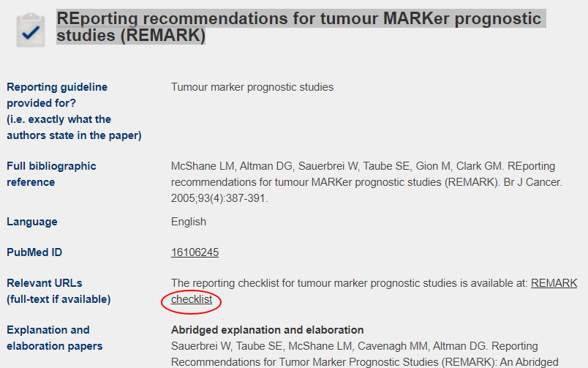
Task: Click the "(i.e. exactly what the authors state" note
Action: [x=59, y=127]
